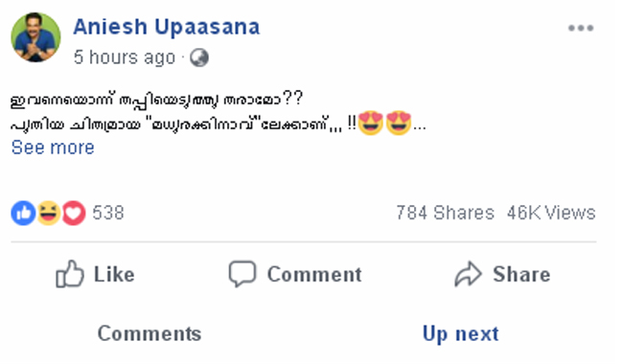623x364 pixels.
Task: Click the blue thumbs-up reaction icon
Action: click(x=23, y=214)
